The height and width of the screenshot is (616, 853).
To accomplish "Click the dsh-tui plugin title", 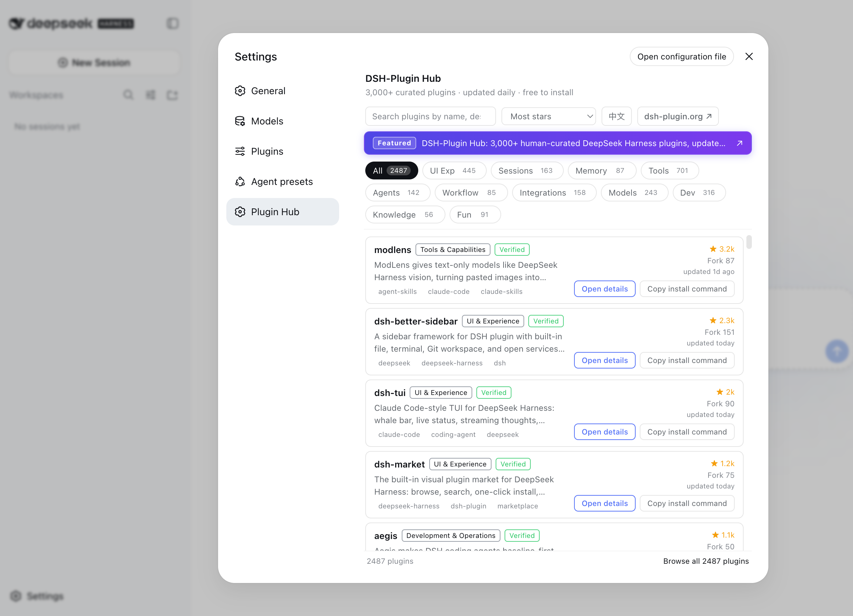I will click(390, 392).
